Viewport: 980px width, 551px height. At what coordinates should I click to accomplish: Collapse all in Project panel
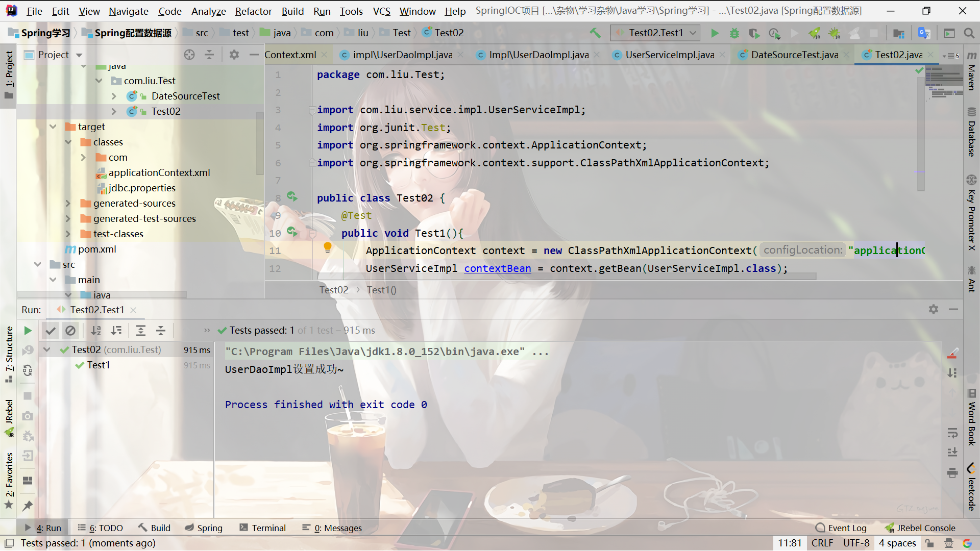tap(209, 55)
